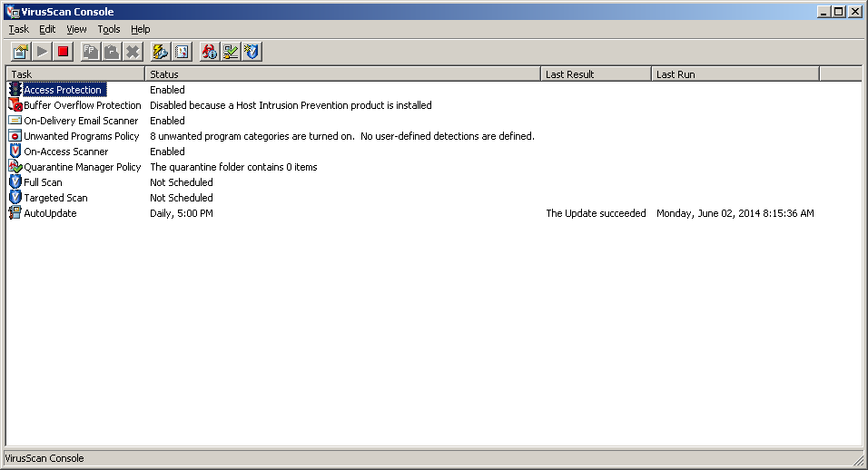The image size is (868, 470).
Task: Sort list by Last Run column header
Action: [735, 74]
